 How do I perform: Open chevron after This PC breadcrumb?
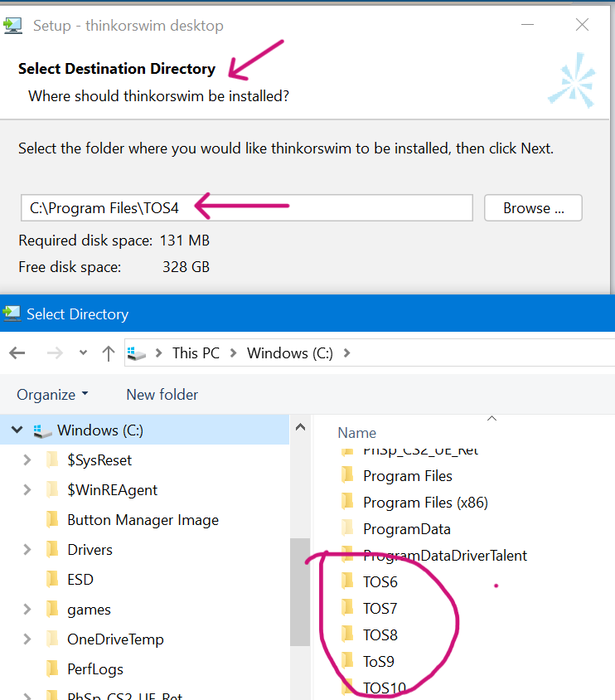coord(233,353)
